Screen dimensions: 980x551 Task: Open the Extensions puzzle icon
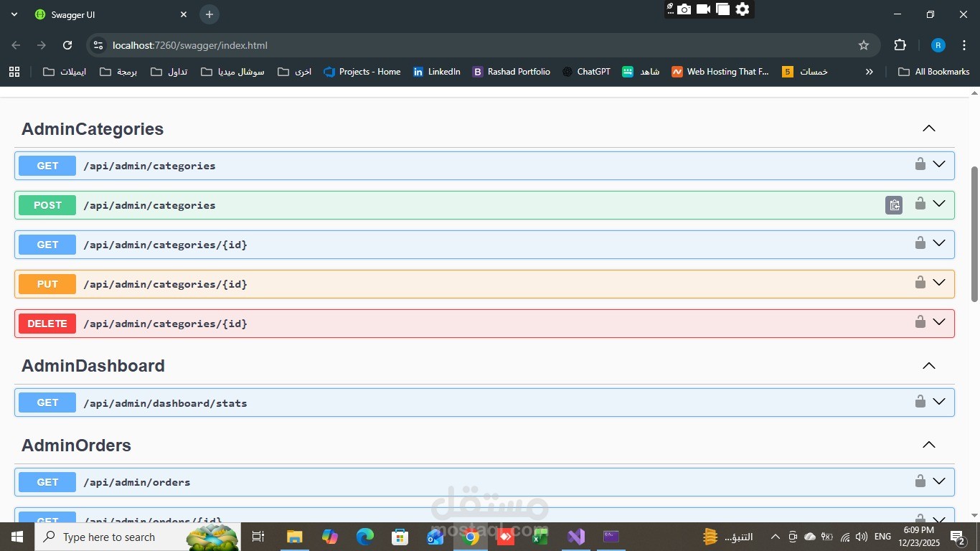(900, 45)
